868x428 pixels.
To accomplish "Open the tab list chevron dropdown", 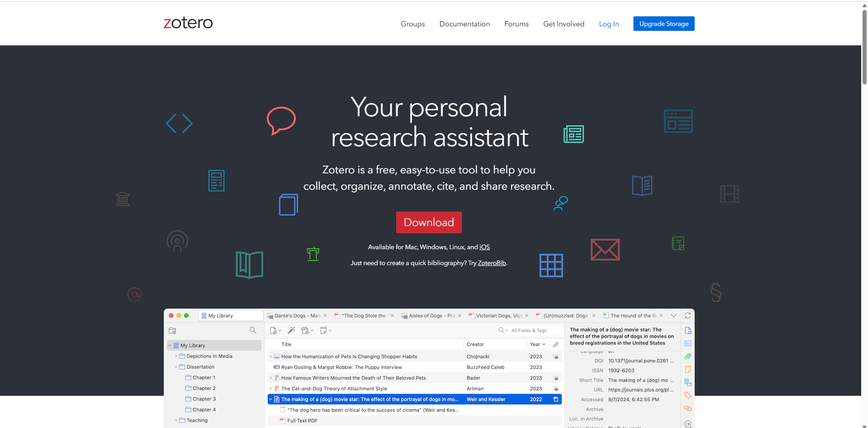I will pyautogui.click(x=673, y=315).
